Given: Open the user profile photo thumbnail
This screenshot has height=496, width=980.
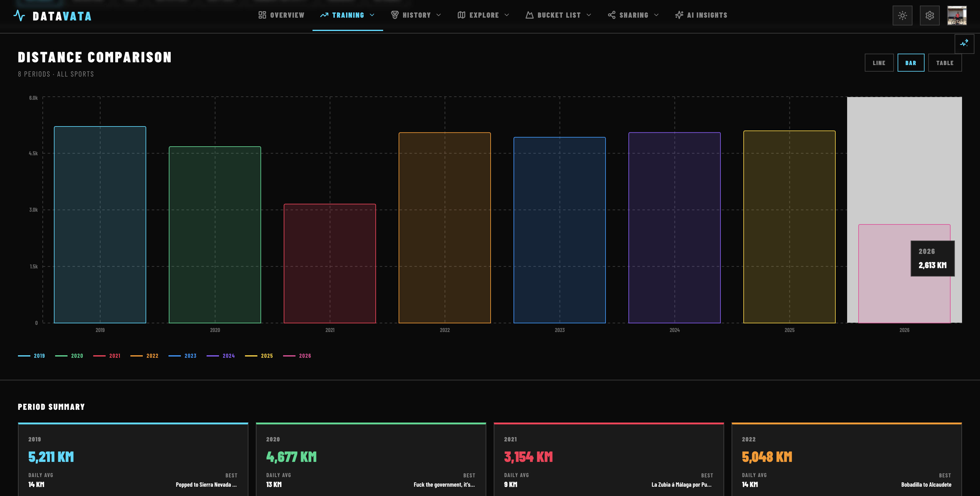Looking at the screenshot, I should (x=957, y=15).
